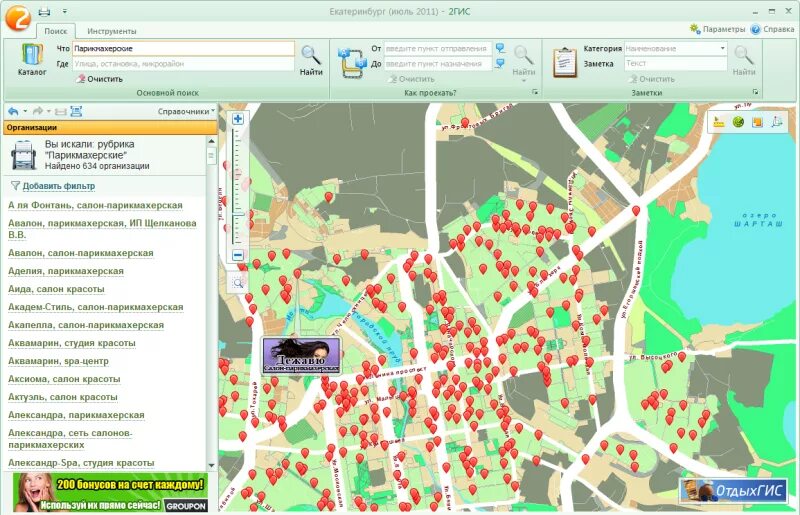This screenshot has height=515, width=800.
Task: Focus the Что search field
Action: pos(183,48)
